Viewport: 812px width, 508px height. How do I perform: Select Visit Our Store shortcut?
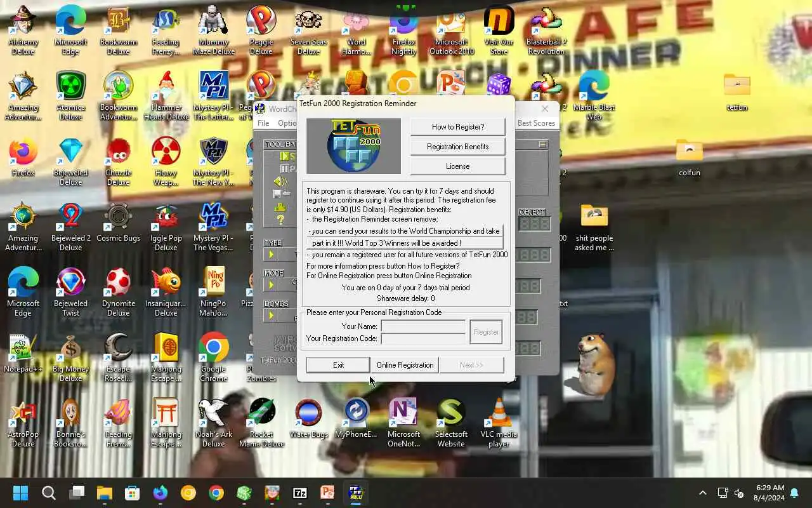point(499,30)
